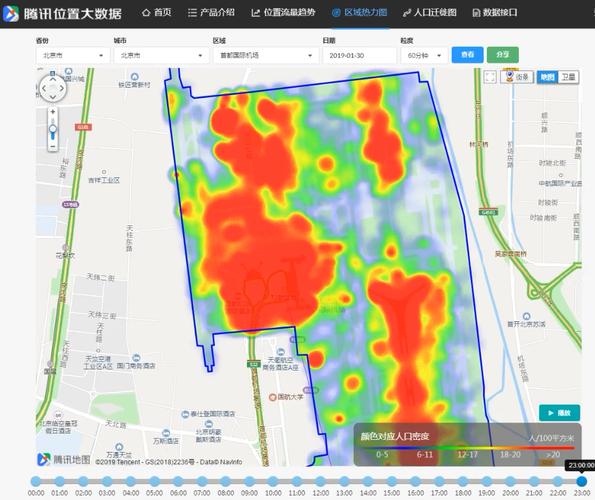Click the selected 23:00 timeline handle
The image size is (595, 500).
coord(581,481)
